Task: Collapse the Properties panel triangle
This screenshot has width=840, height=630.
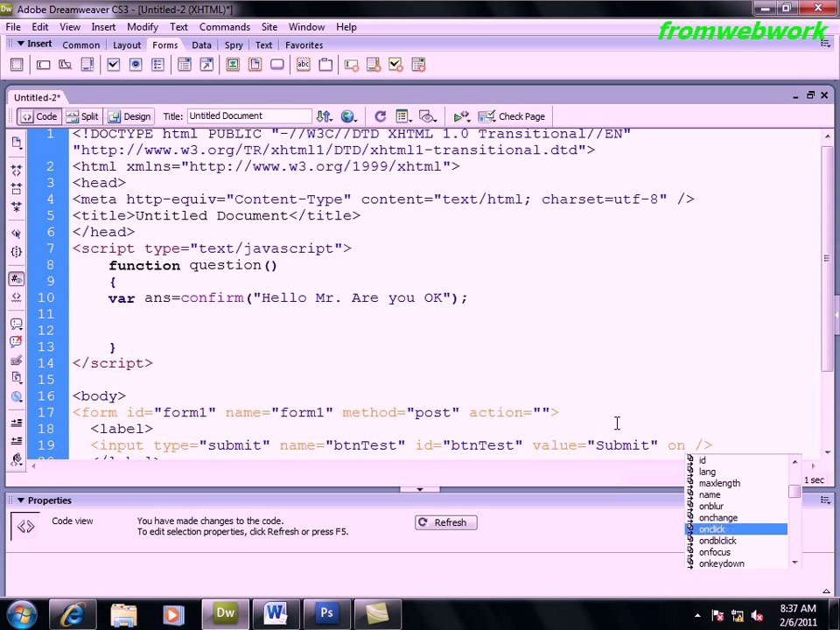Action: pyautogui.click(x=21, y=500)
